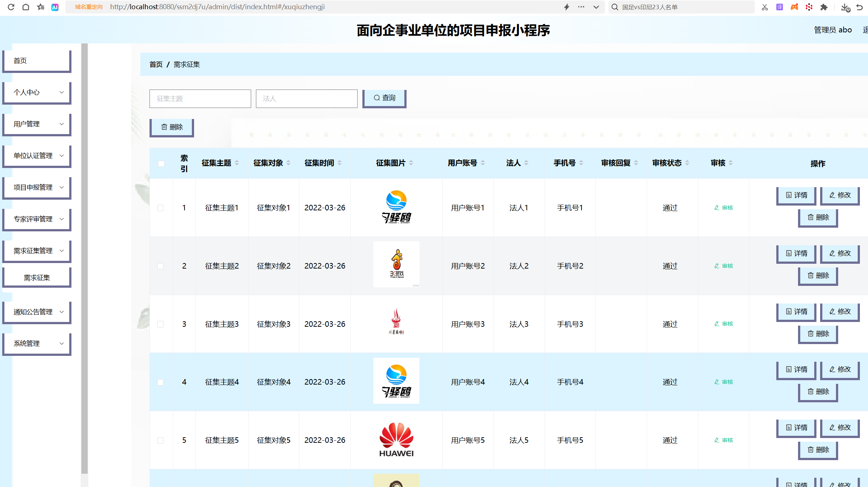Open the Huawei logo thumbnail in row 5
The height and width of the screenshot is (487, 868).
pyautogui.click(x=396, y=440)
